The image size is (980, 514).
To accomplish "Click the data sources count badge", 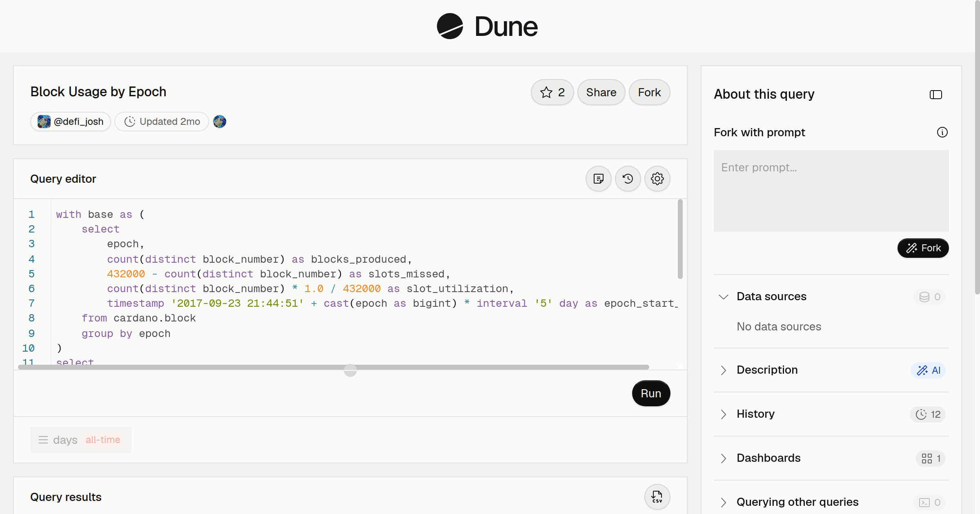I will 930,297.
